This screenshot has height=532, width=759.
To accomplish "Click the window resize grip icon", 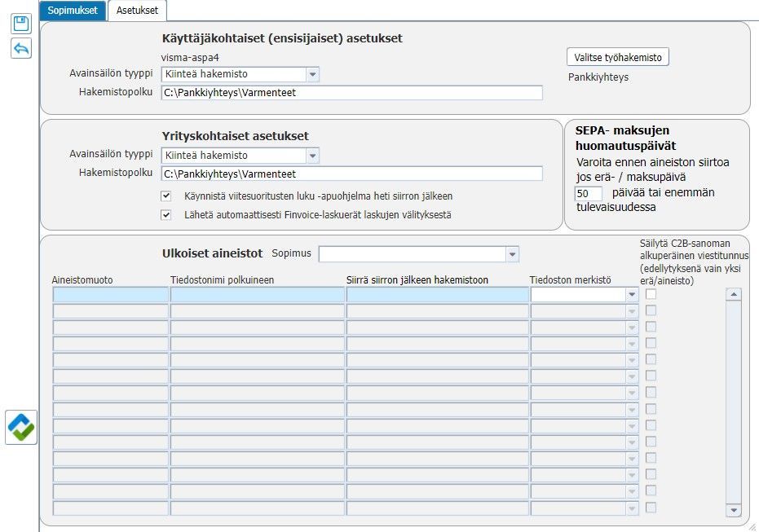I will [752, 526].
